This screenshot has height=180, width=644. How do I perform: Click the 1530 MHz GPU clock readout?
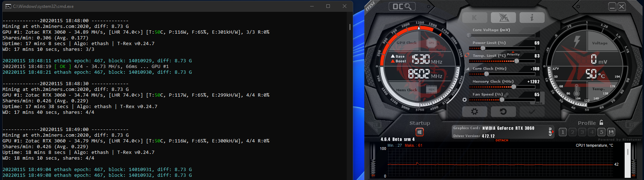point(427,59)
